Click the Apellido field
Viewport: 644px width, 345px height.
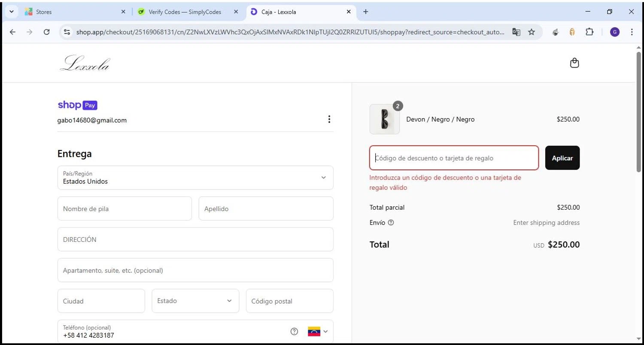point(266,208)
